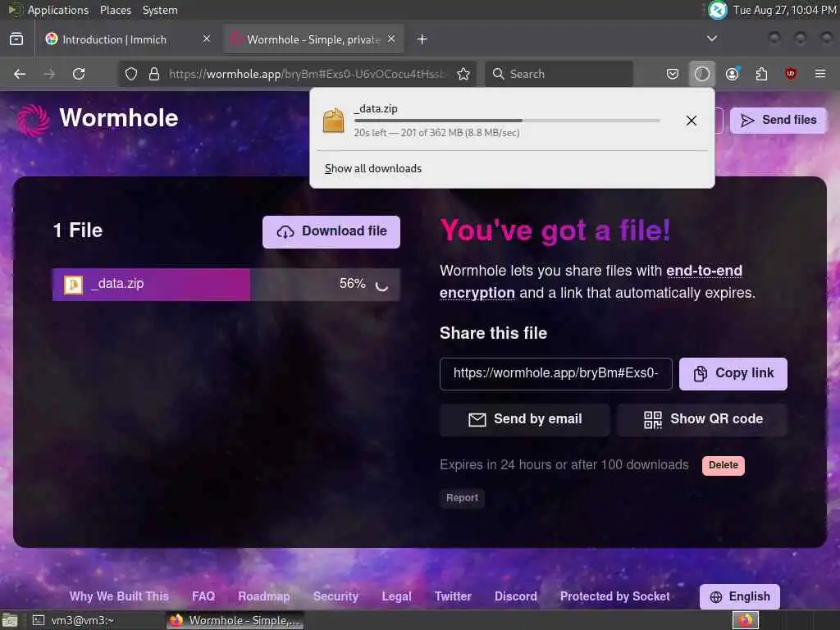
Task: Close the Introduction | Immich tab
Action: (x=207, y=39)
